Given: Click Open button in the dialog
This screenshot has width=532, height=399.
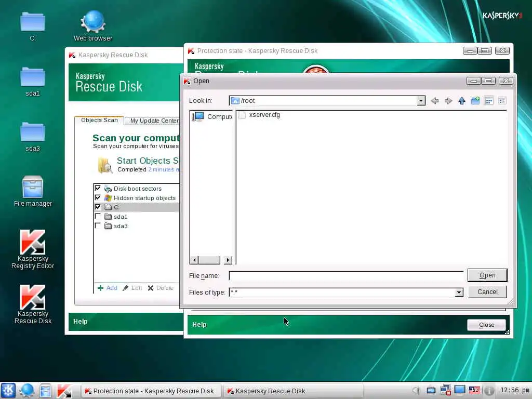Looking at the screenshot, I should pyautogui.click(x=487, y=275).
